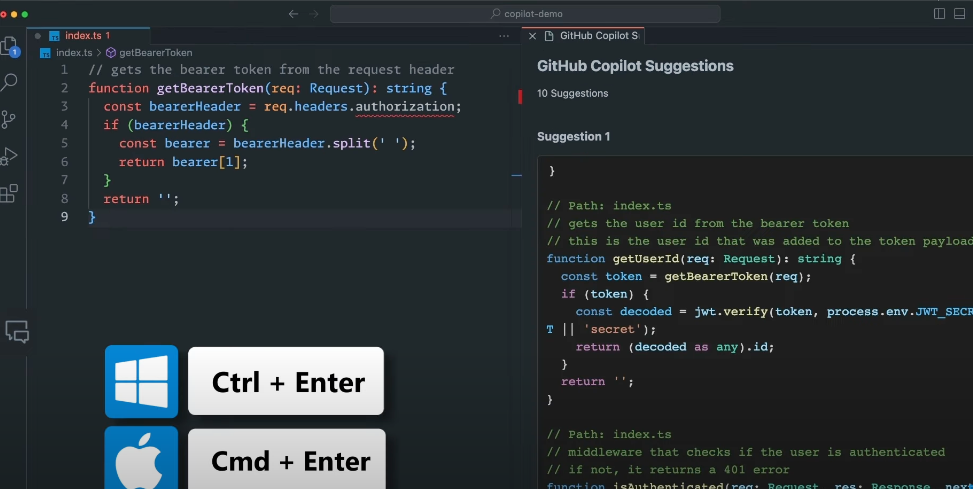Open the Source Control view

click(x=8, y=119)
